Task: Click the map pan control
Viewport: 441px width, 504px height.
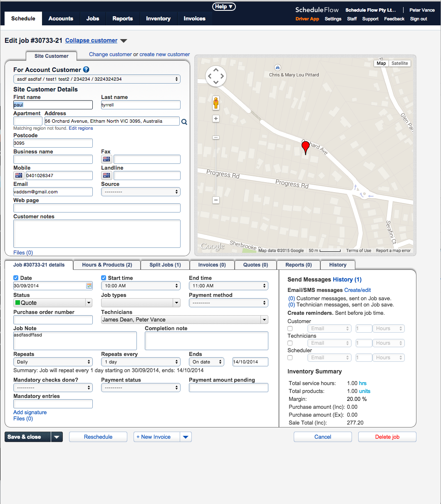Action: click(x=216, y=76)
